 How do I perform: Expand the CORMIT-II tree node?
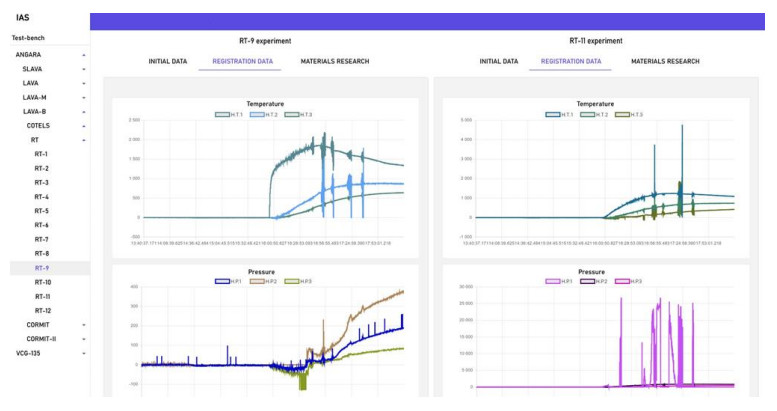(x=83, y=339)
